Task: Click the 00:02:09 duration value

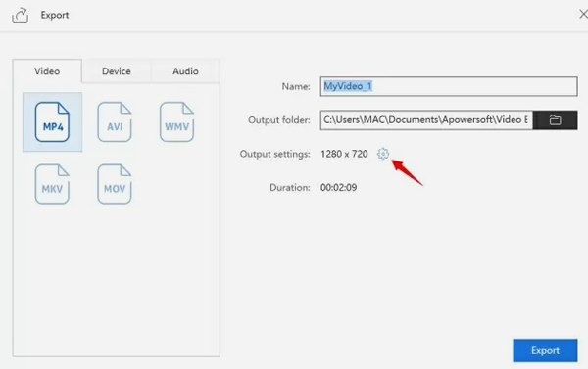Action: click(339, 187)
